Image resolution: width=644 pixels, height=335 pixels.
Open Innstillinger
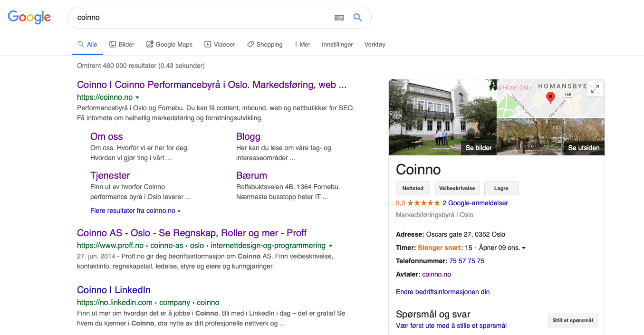tap(337, 44)
